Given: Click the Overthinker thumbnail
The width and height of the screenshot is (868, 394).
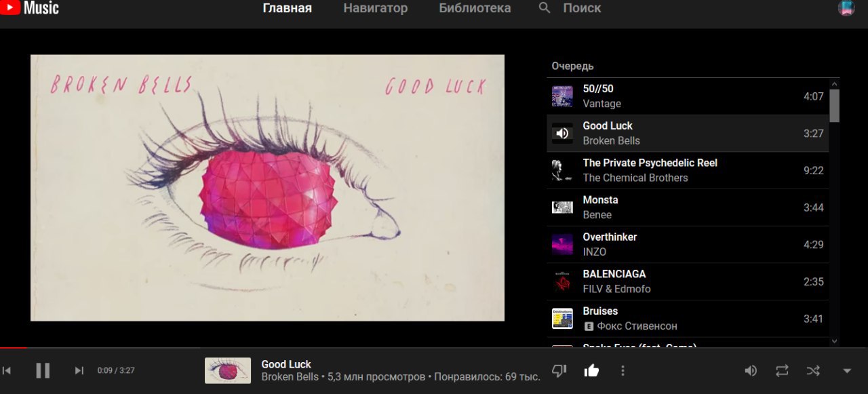Looking at the screenshot, I should (562, 244).
